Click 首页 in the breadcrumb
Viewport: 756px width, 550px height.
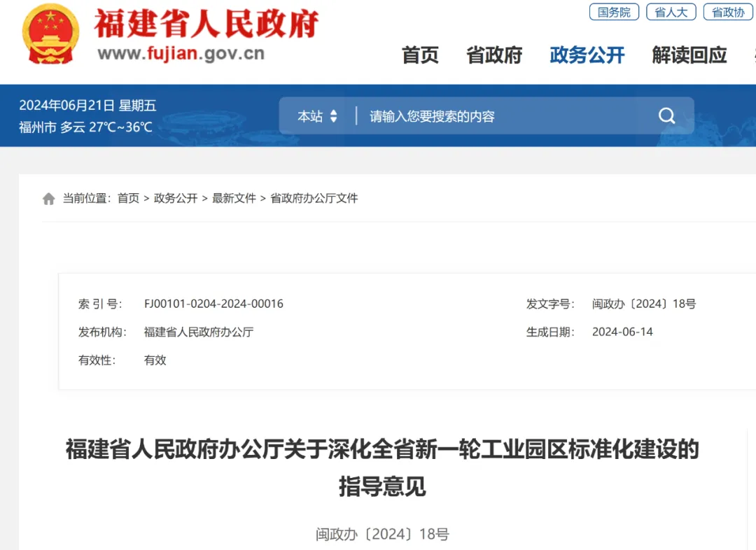(128, 199)
